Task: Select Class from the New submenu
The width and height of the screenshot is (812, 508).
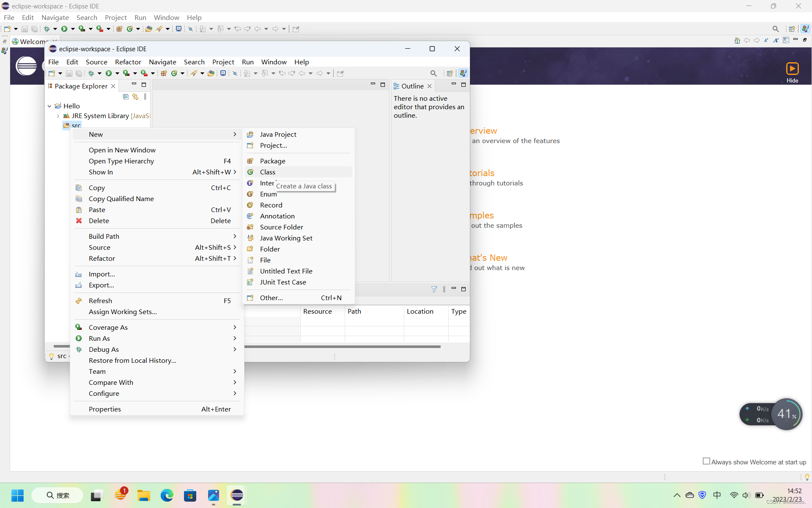Action: pos(268,172)
